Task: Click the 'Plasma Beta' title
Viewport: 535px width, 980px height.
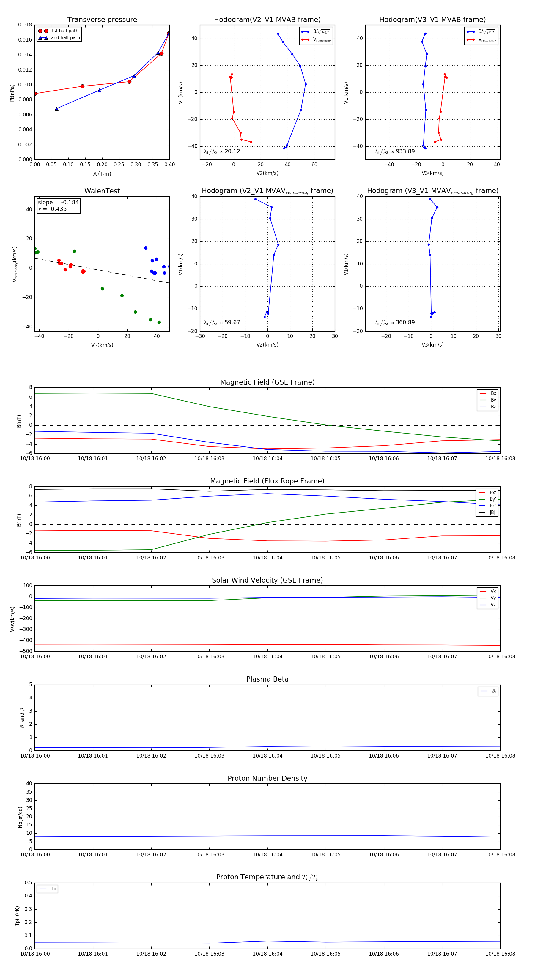Action: pos(267,679)
